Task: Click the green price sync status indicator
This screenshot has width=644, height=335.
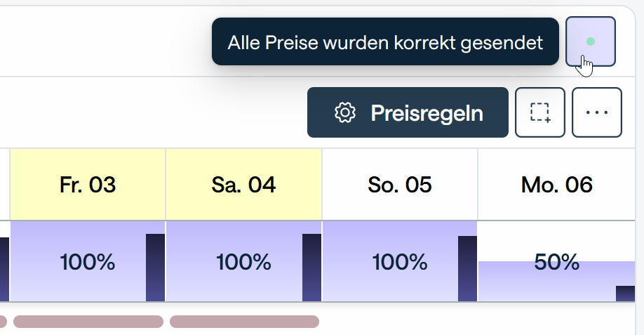Action: (591, 41)
